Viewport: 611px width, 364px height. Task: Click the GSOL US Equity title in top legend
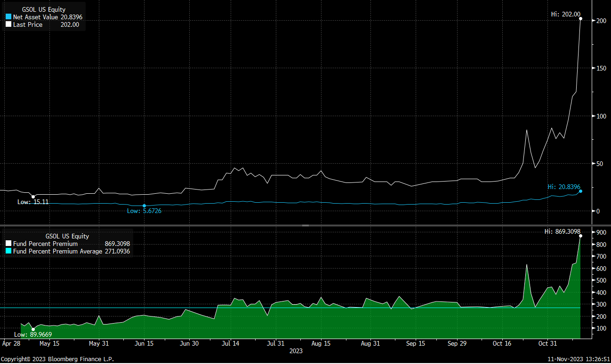coord(44,9)
